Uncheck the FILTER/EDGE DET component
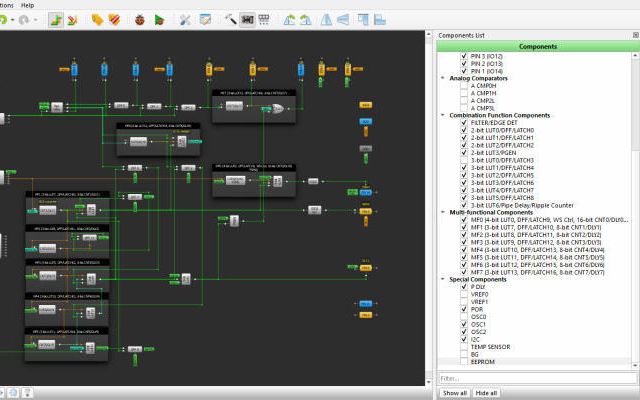The width and height of the screenshot is (640, 400). coord(463,123)
